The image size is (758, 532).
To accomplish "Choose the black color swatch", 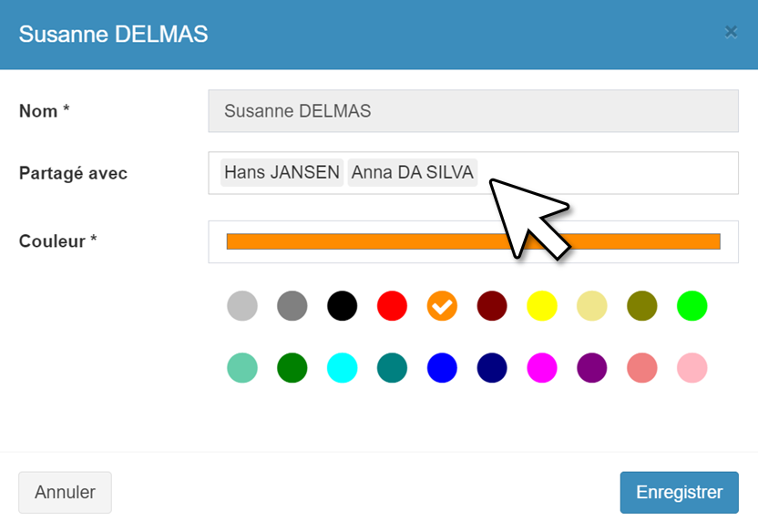I will [343, 306].
